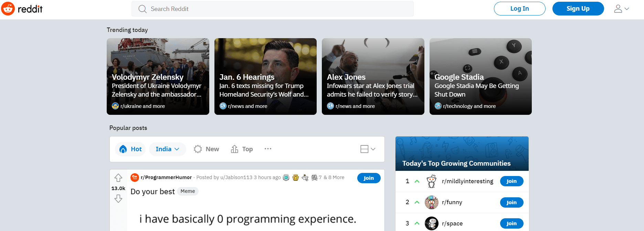Click the first post award icon
This screenshot has height=231, width=644.
click(x=286, y=177)
